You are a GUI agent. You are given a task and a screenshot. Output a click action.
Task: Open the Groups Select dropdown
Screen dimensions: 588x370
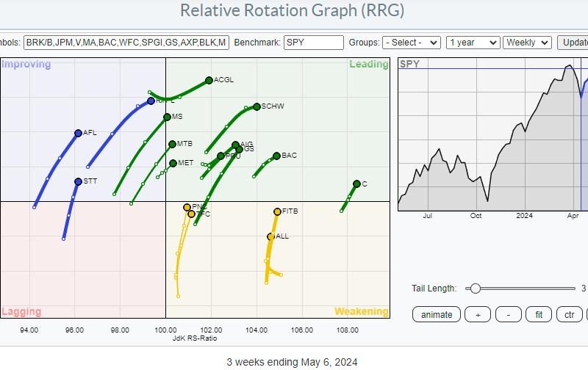tap(412, 43)
